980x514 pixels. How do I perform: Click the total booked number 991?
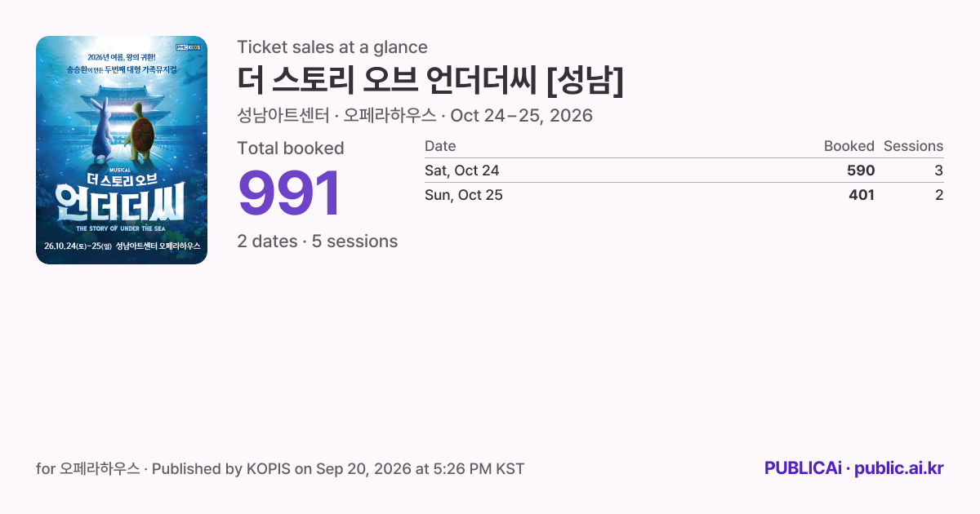(x=288, y=194)
